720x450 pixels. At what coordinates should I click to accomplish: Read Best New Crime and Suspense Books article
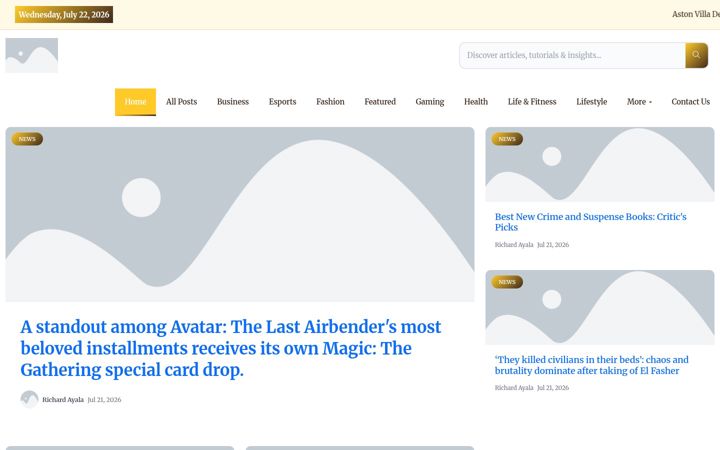coord(591,222)
